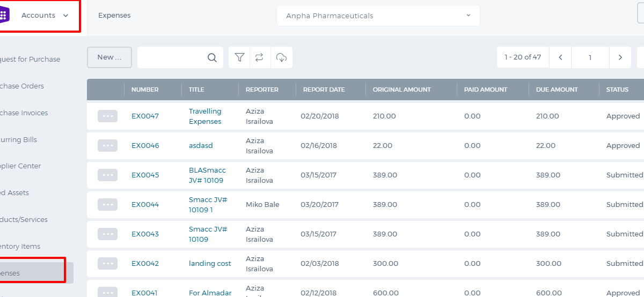Open BLASmacc JV# 10109 title link
Image resolution: width=644 pixels, height=297 pixels.
click(x=207, y=175)
